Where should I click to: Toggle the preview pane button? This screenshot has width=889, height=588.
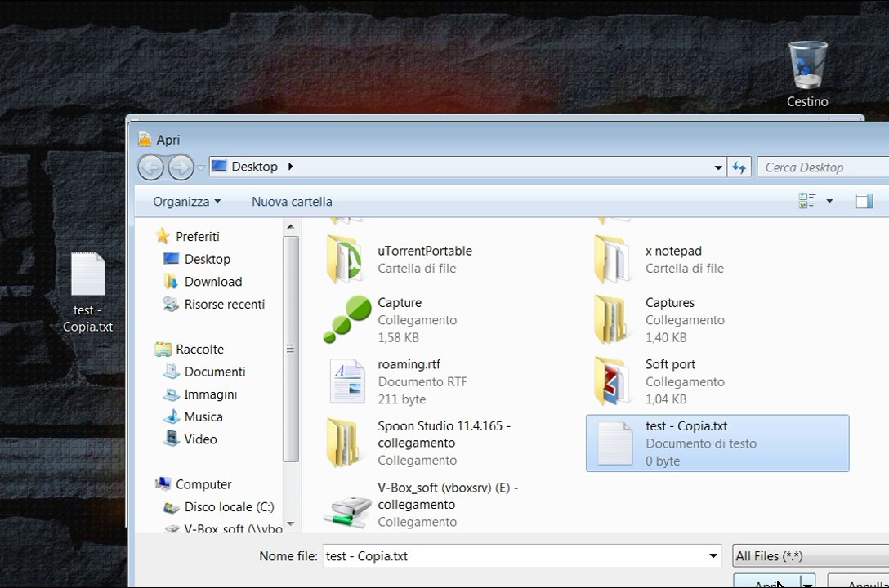pyautogui.click(x=864, y=201)
